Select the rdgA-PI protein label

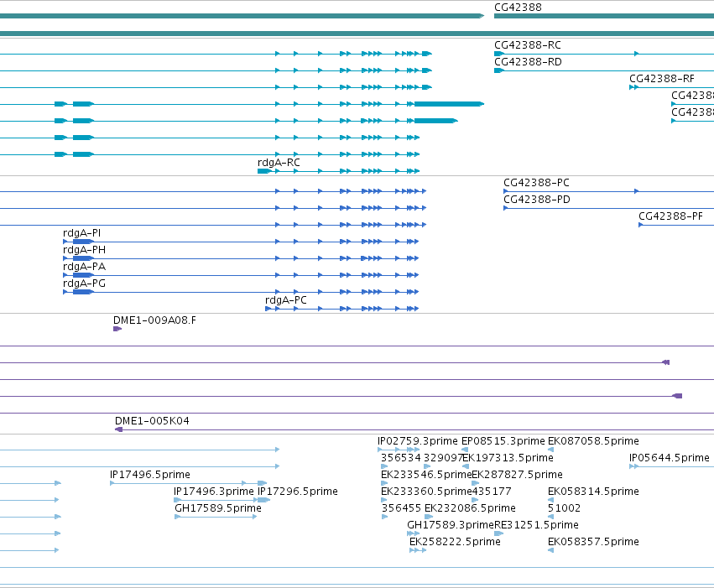pyautogui.click(x=81, y=233)
